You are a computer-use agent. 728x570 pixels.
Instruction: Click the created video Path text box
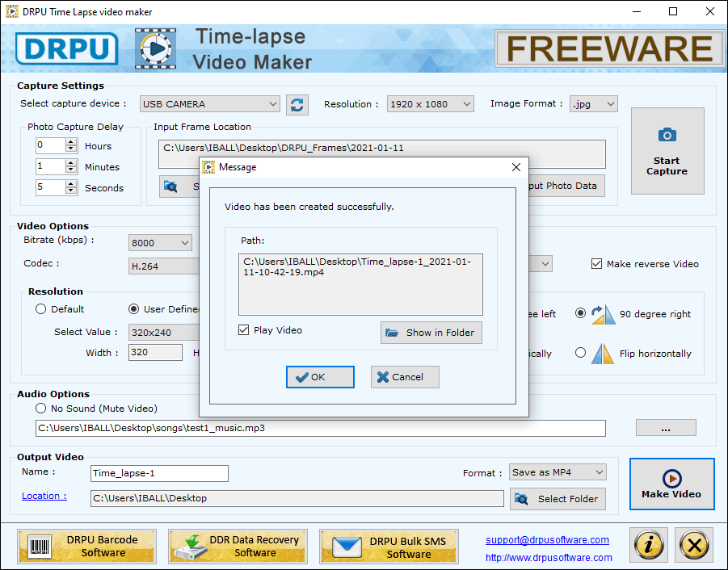[360, 284]
